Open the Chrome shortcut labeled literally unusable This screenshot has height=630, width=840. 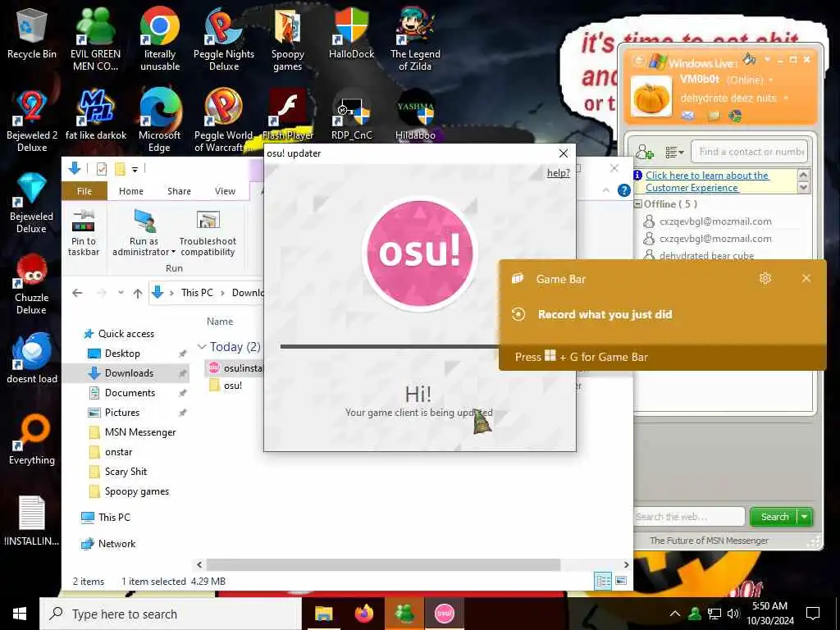[x=160, y=39]
